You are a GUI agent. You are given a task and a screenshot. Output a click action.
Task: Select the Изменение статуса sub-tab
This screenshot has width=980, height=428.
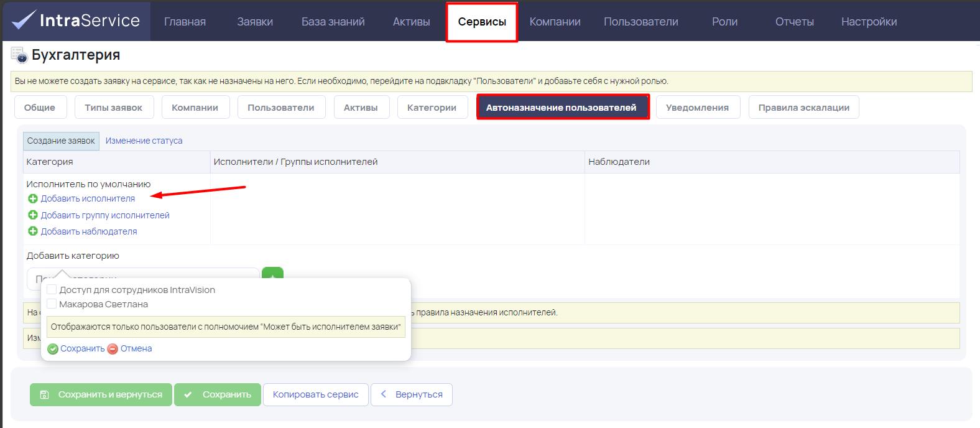point(144,141)
